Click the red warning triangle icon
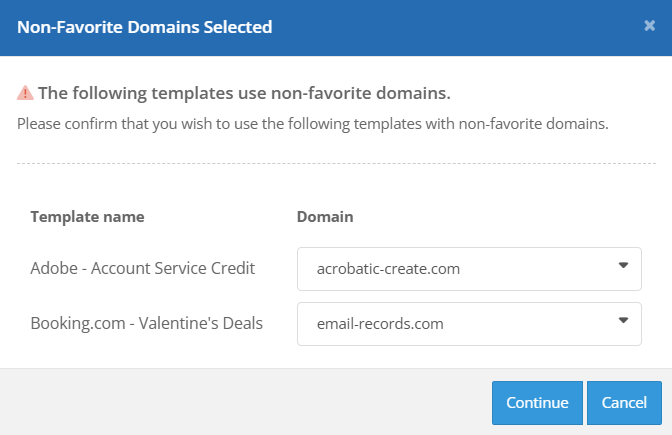This screenshot has height=435, width=672. [26, 93]
